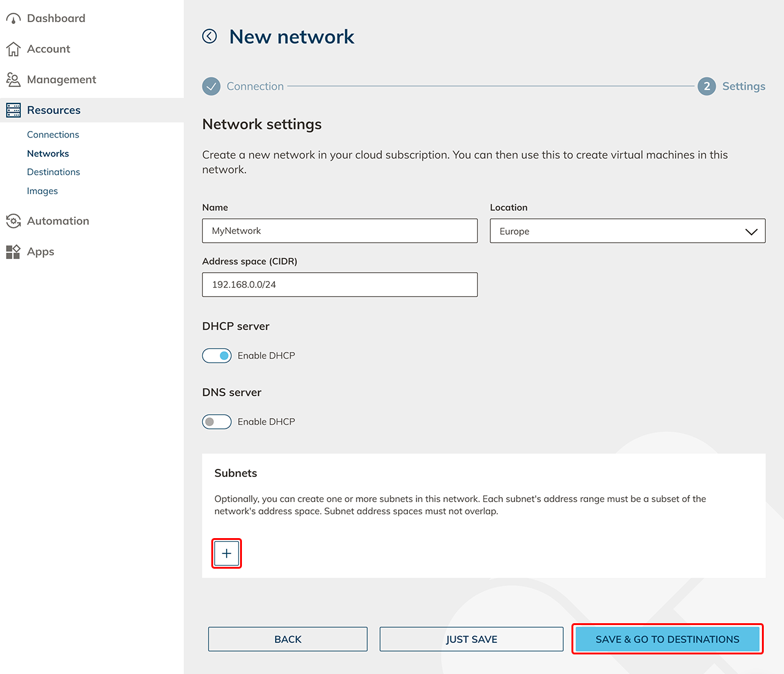Click the Resources server icon
This screenshot has width=784, height=674.
13,110
